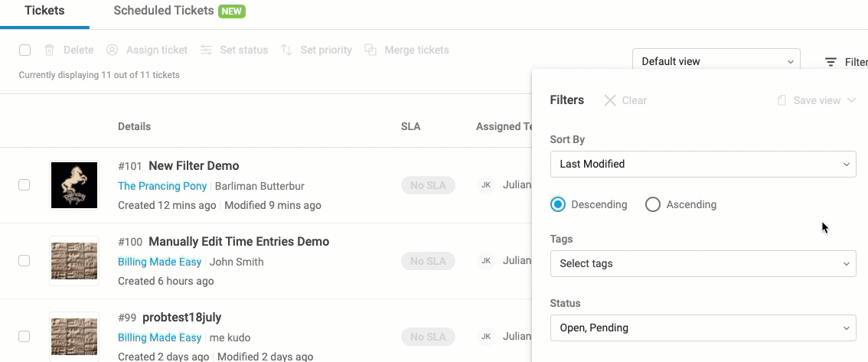Click the Clear filters X icon
Screen dimensions: 868x362
(610, 100)
